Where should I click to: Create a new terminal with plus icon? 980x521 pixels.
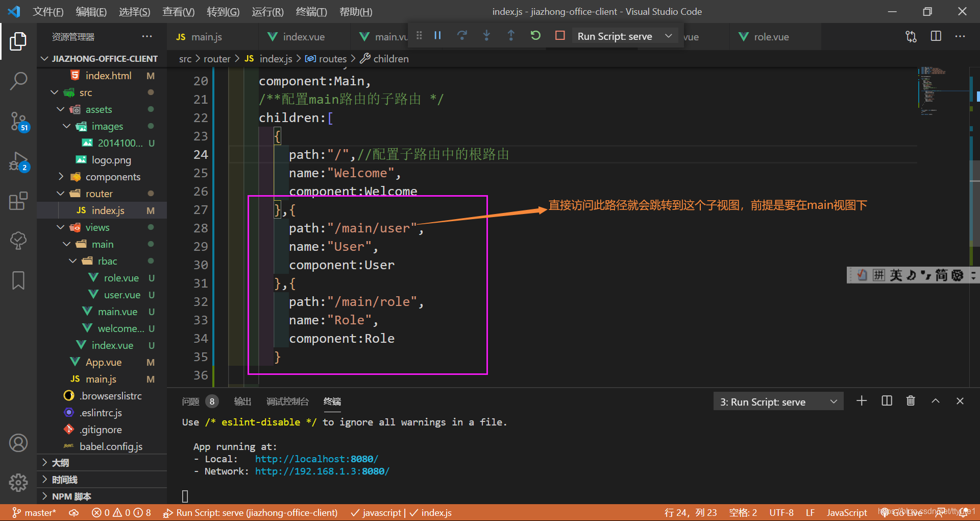862,401
